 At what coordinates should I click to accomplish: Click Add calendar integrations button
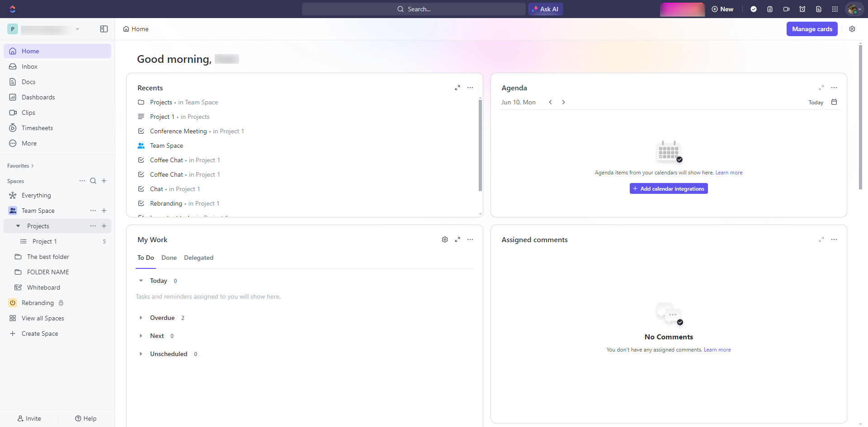669,188
